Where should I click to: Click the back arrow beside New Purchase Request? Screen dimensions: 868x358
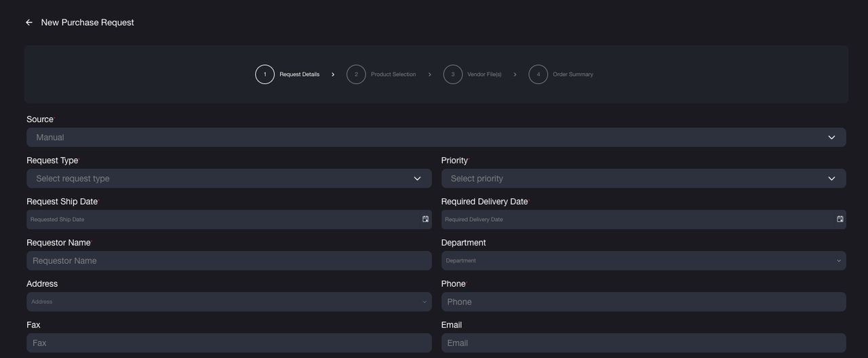(x=29, y=22)
